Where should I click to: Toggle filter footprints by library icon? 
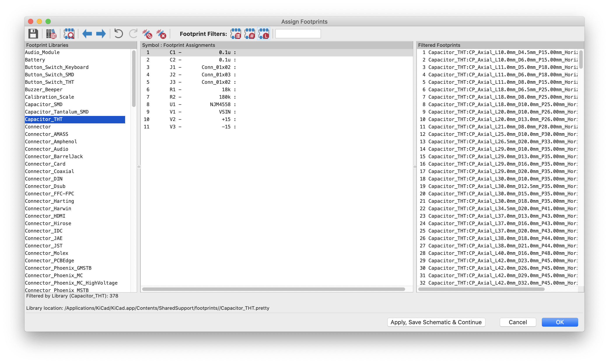click(263, 34)
